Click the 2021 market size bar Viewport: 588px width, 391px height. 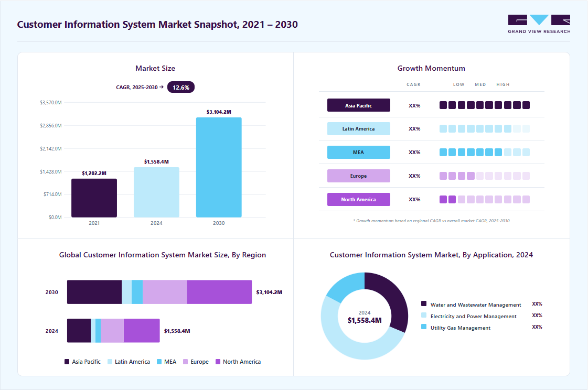click(x=94, y=198)
